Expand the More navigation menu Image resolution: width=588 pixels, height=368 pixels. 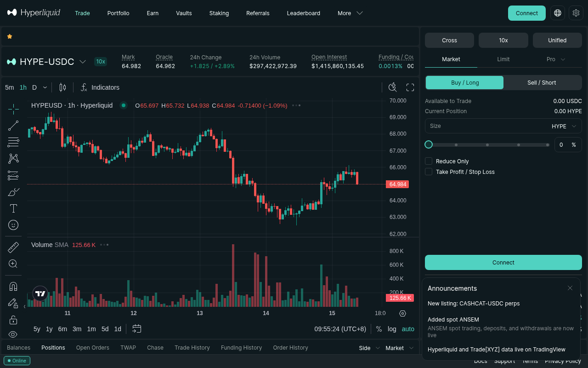click(x=350, y=13)
